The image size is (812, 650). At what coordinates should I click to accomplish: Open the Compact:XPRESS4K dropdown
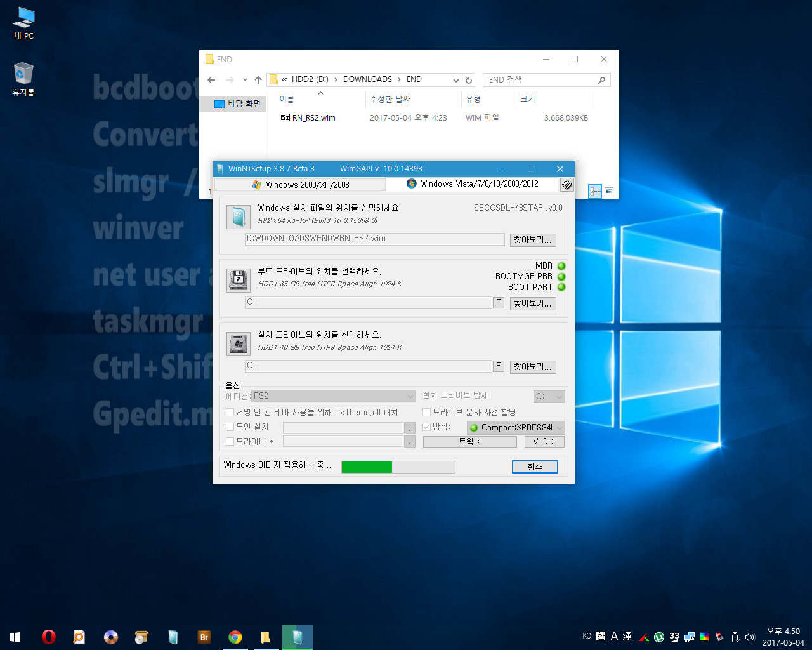[x=516, y=427]
